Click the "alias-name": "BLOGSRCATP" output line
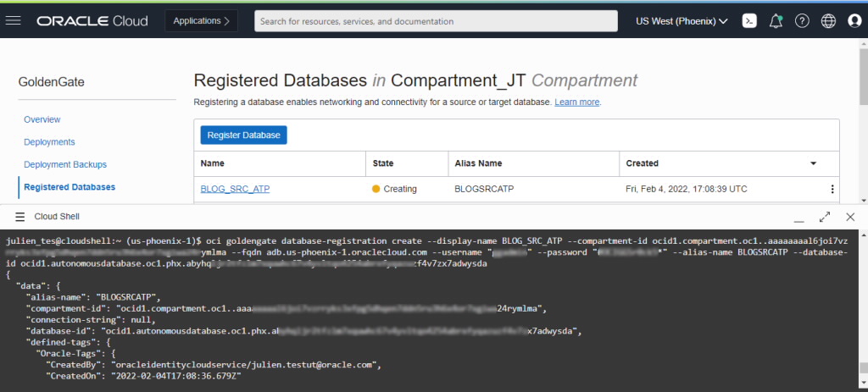Viewport: 868px width, 392px height. pos(93,297)
